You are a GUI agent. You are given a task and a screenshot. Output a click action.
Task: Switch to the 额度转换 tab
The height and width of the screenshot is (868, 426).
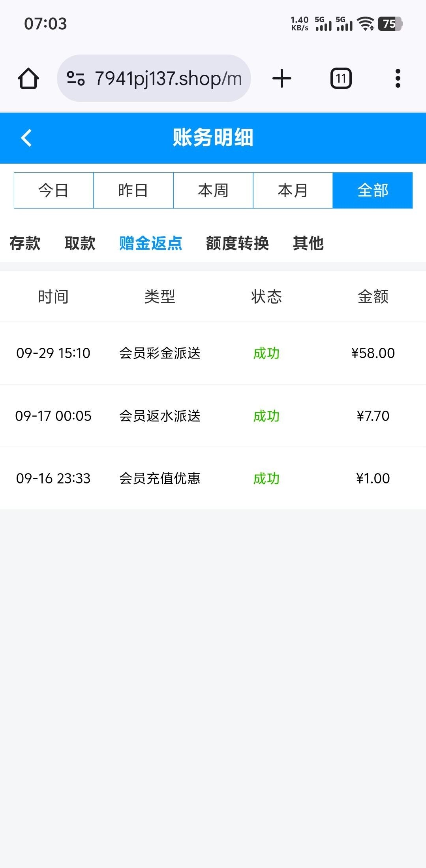click(237, 243)
